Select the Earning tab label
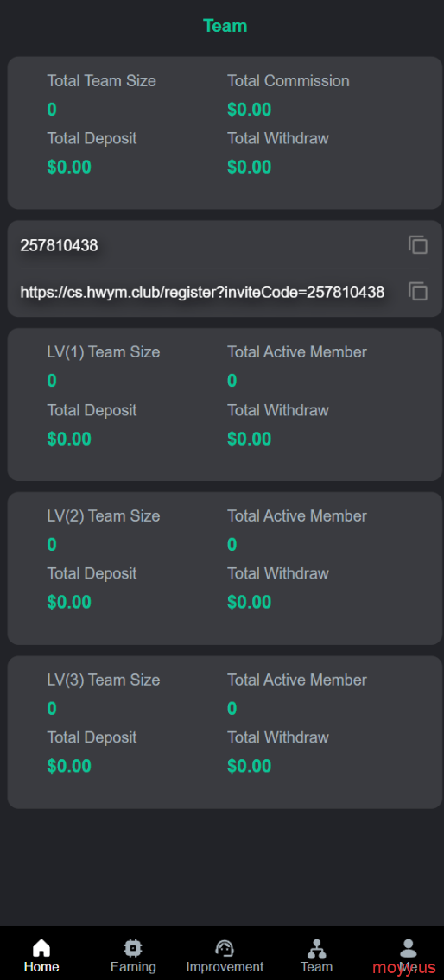Viewport: 444px width, 980px height. point(132,967)
